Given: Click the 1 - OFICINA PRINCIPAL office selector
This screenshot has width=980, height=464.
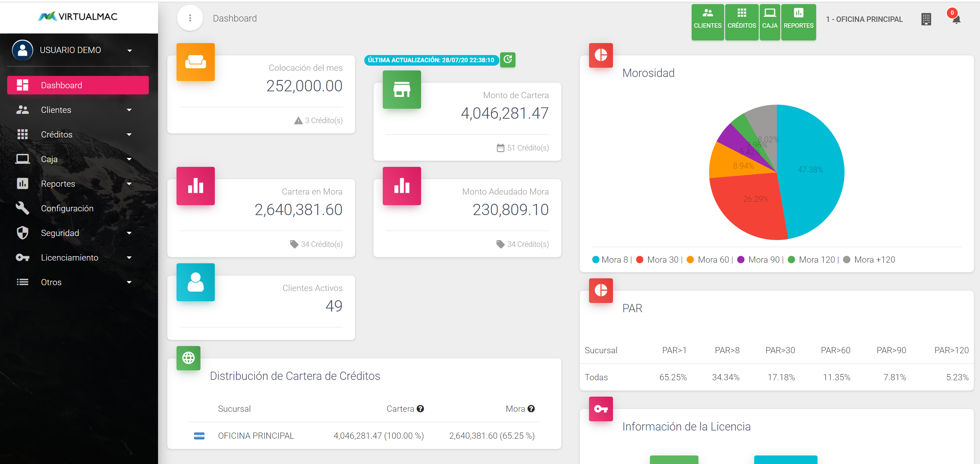Looking at the screenshot, I should coord(864,19).
